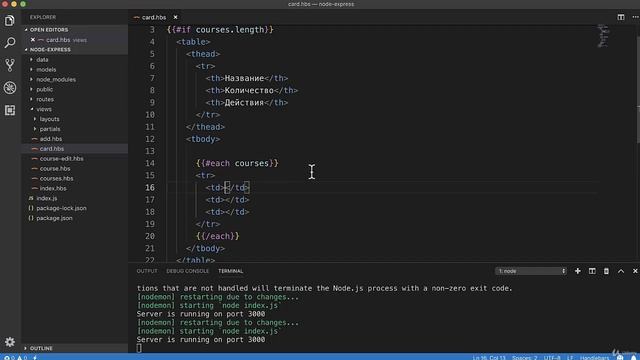Open the Explorer view in activity bar

[10, 20]
